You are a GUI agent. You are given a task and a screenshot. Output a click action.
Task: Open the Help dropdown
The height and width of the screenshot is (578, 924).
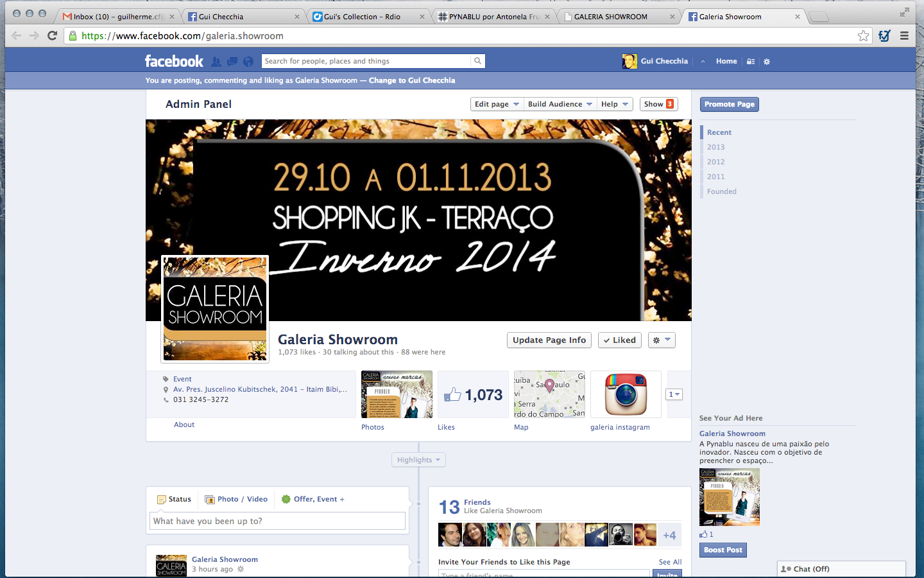615,104
